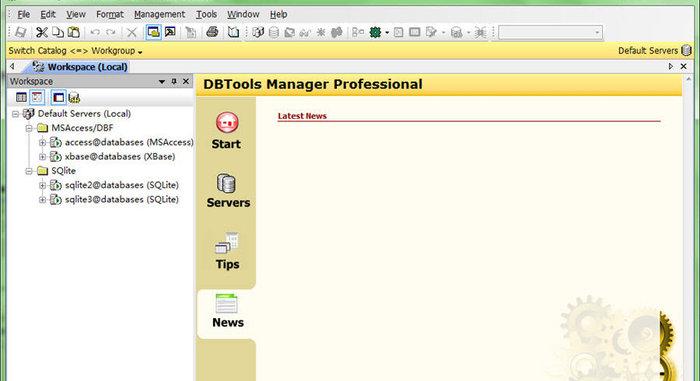Viewport: 700px width, 381px height.
Task: Collapse the SQLite folder
Action: click(x=29, y=172)
